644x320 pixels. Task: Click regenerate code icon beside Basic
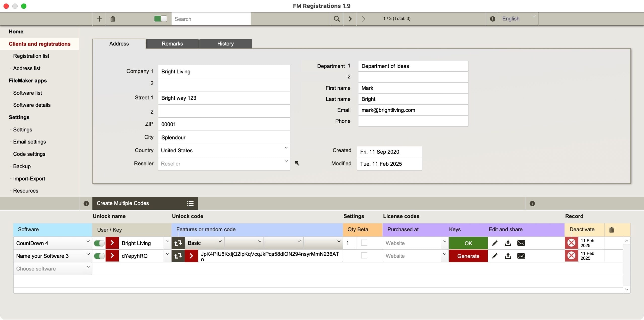point(178,243)
